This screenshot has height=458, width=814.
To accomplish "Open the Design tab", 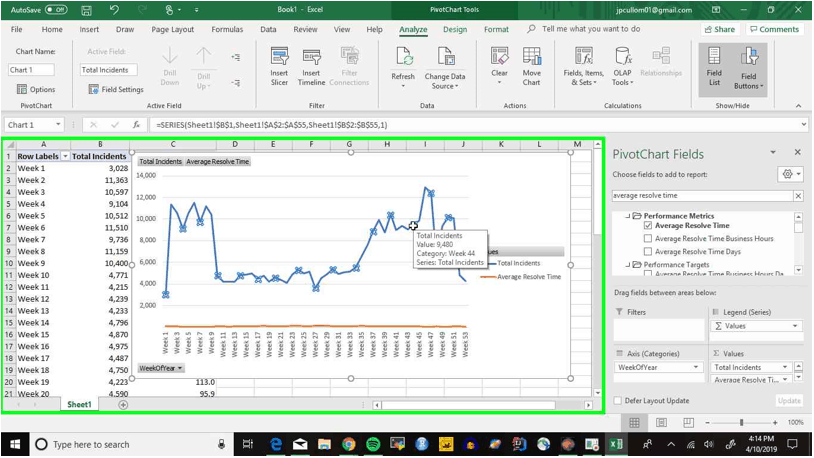I will (455, 29).
